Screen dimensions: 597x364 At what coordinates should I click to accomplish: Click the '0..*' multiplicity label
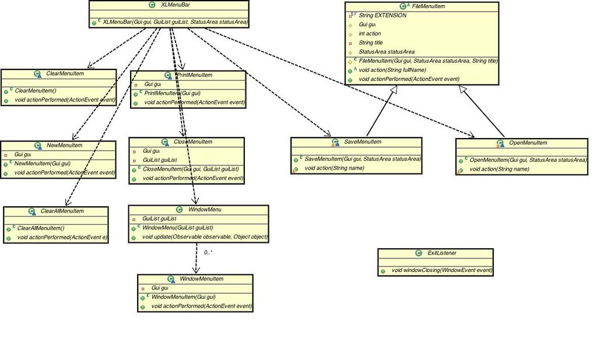click(208, 253)
